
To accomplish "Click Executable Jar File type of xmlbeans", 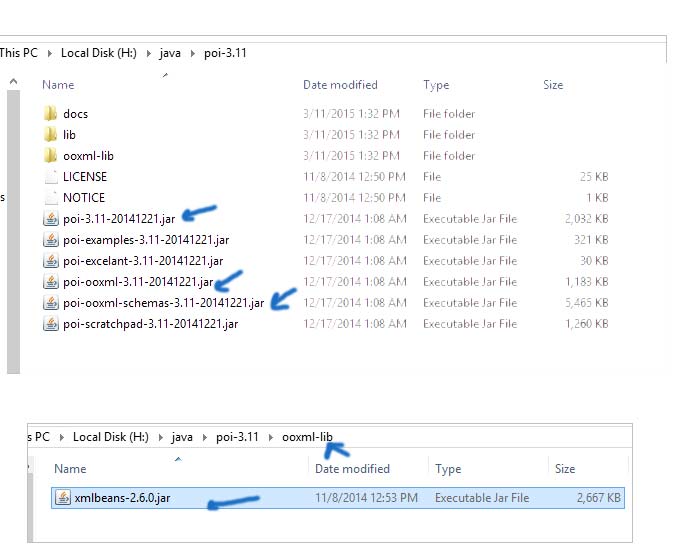I will click(482, 498).
